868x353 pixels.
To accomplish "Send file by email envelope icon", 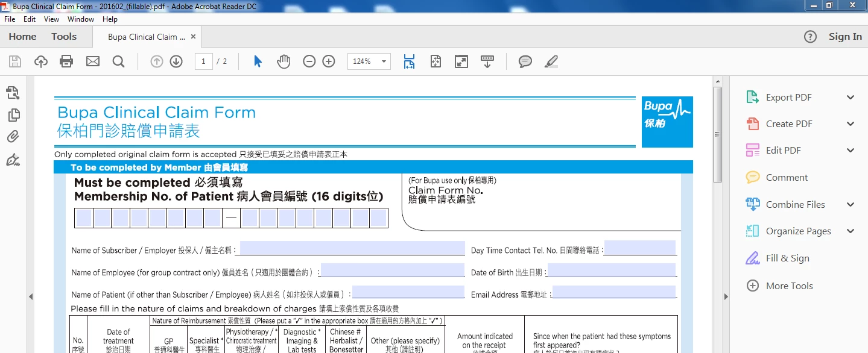I will (x=93, y=61).
